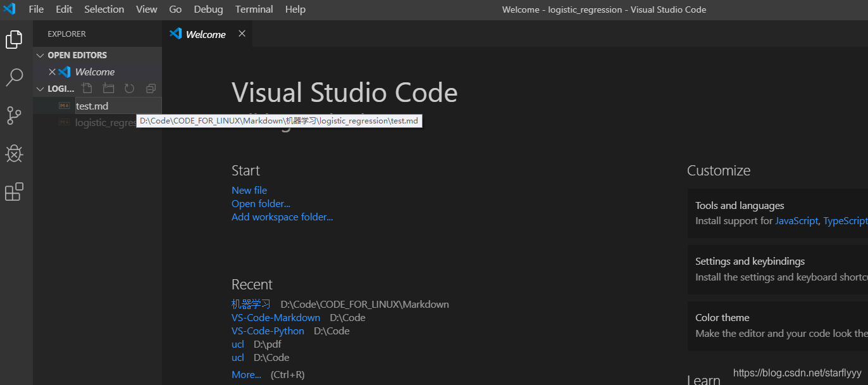The width and height of the screenshot is (868, 385).
Task: Collapse the Open Editors section
Action: (x=40, y=55)
